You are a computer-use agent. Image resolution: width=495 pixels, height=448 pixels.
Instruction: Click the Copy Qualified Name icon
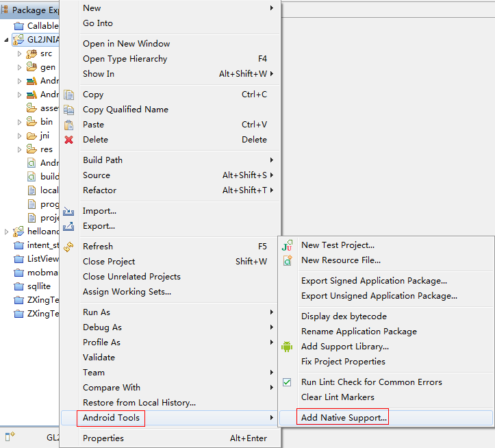[x=68, y=110]
